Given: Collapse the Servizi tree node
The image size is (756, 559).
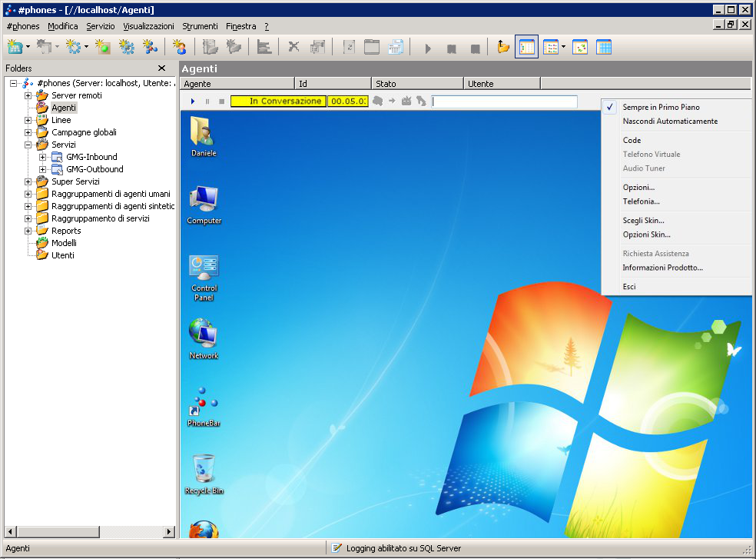Looking at the screenshot, I should click(28, 145).
